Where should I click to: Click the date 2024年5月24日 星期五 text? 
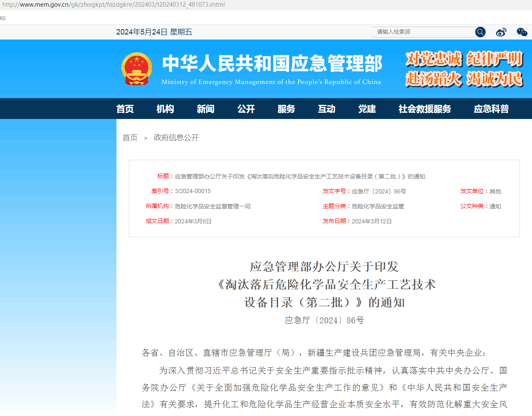pos(154,32)
